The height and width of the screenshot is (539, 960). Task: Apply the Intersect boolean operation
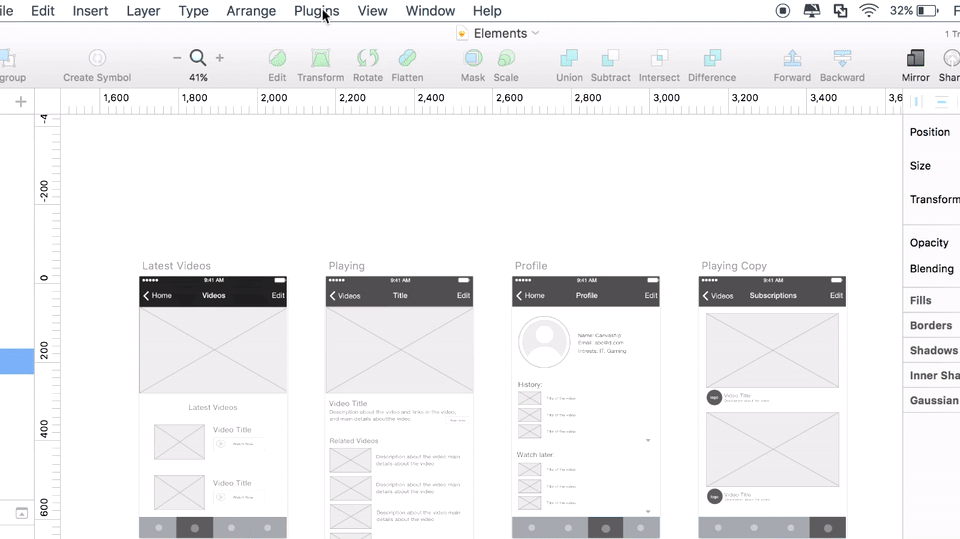(x=659, y=59)
